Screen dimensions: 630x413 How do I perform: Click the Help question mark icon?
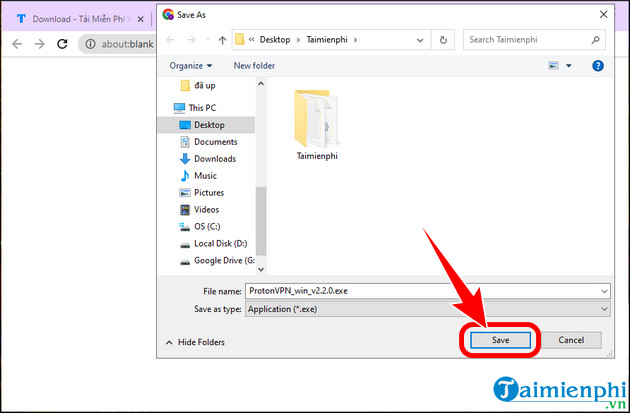tap(598, 65)
